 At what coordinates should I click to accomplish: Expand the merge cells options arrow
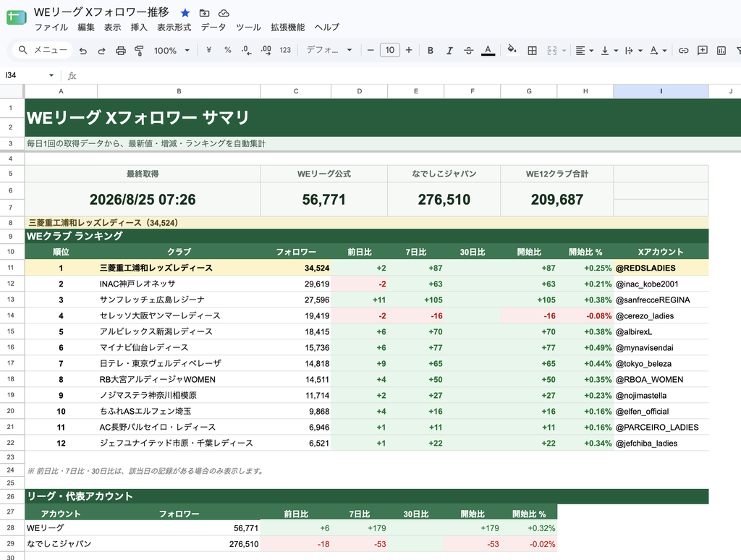[564, 51]
